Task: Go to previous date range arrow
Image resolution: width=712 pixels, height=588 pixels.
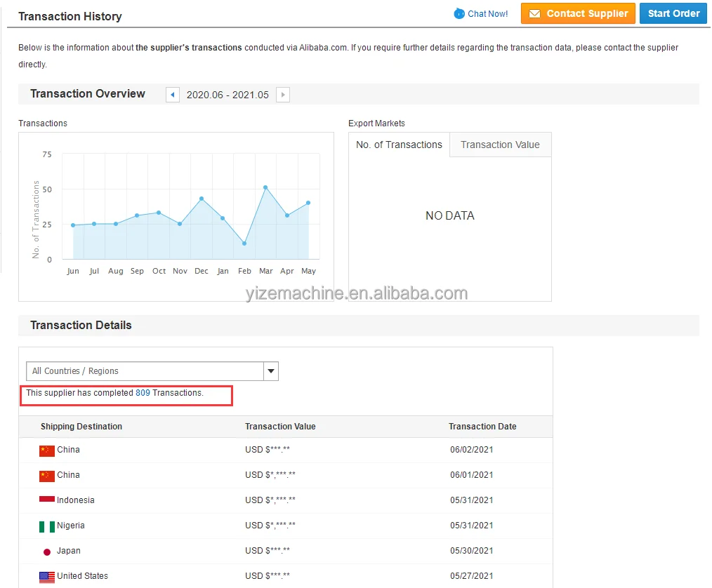Action: pos(173,95)
